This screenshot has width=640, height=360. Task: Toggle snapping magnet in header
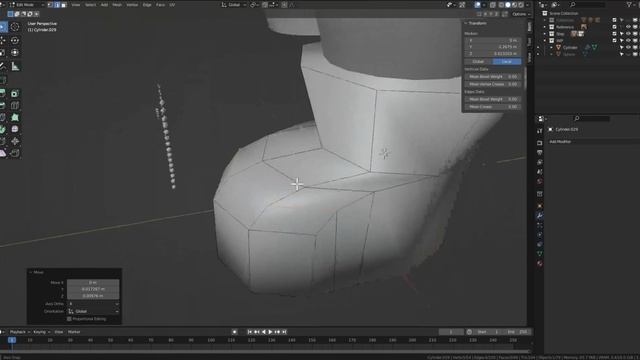pyautogui.click(x=265, y=5)
